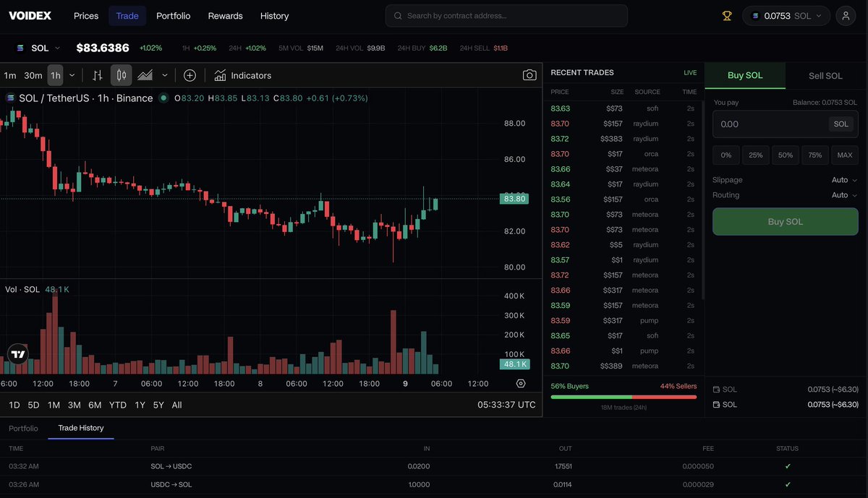Click the second SOL wallet icon row

717,404
